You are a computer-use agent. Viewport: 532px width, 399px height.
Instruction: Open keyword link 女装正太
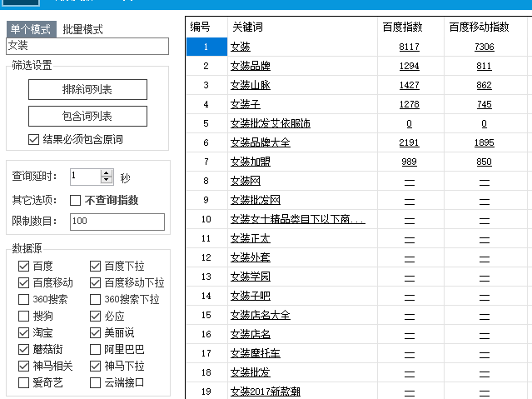click(x=251, y=238)
